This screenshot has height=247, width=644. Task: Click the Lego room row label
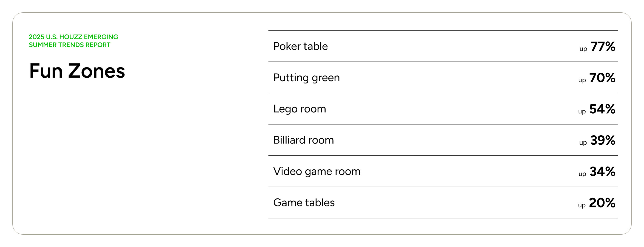[x=300, y=109]
